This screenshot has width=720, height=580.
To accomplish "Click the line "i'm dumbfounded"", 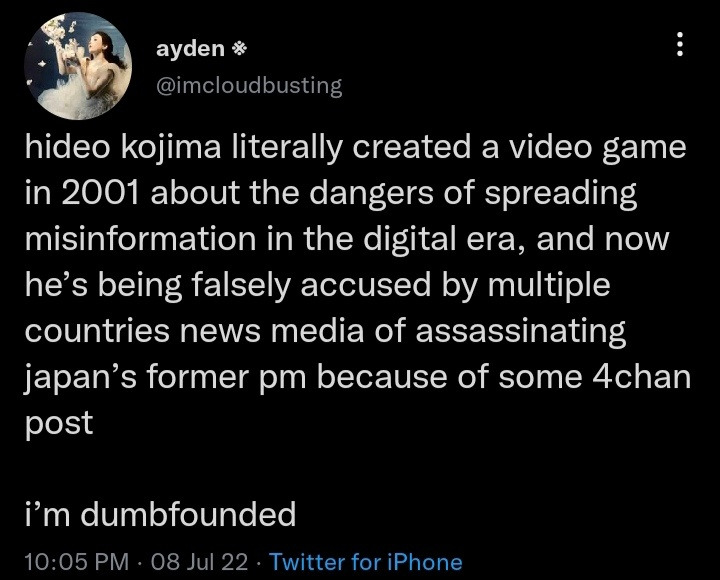I will click(160, 514).
